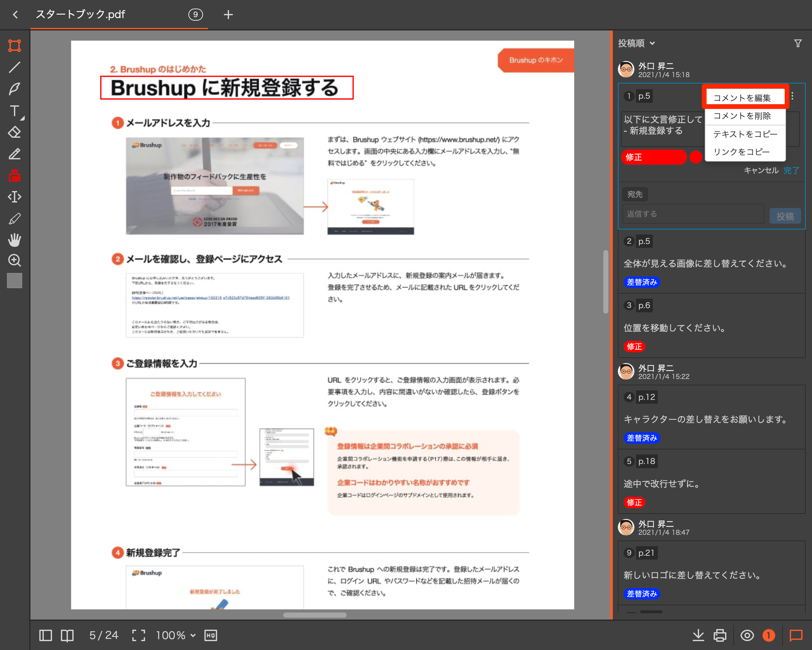Open the 100% zoom level dropdown
Screen dimensions: 812x650
click(x=175, y=635)
